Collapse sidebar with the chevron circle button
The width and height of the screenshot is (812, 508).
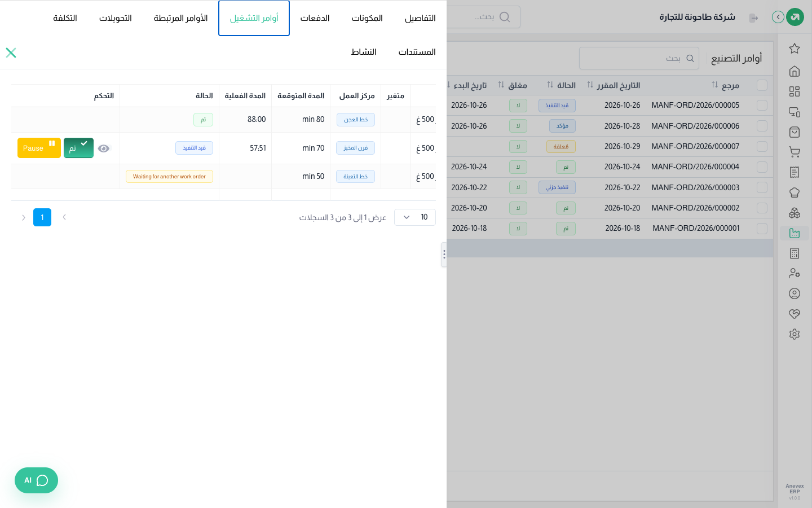coord(778,17)
